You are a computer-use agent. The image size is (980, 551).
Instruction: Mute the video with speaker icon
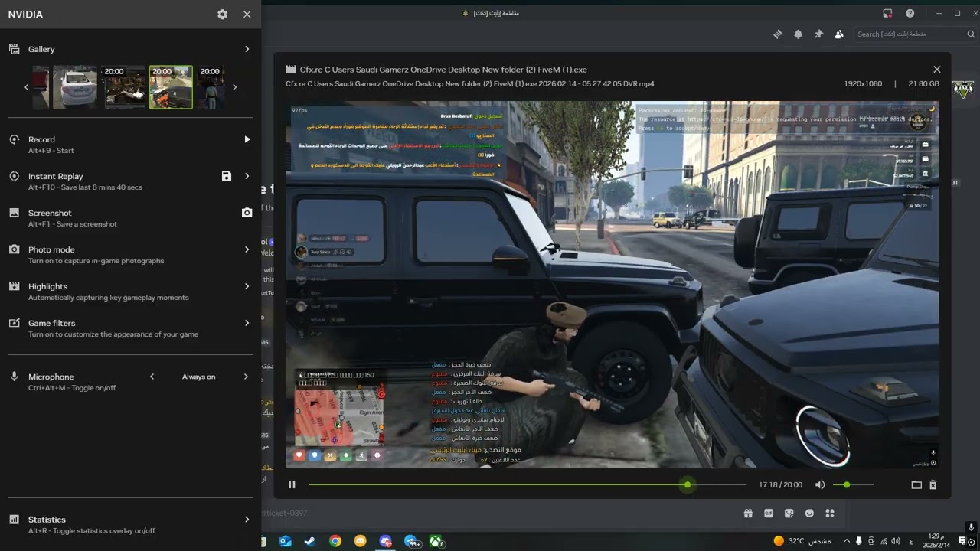click(x=820, y=484)
